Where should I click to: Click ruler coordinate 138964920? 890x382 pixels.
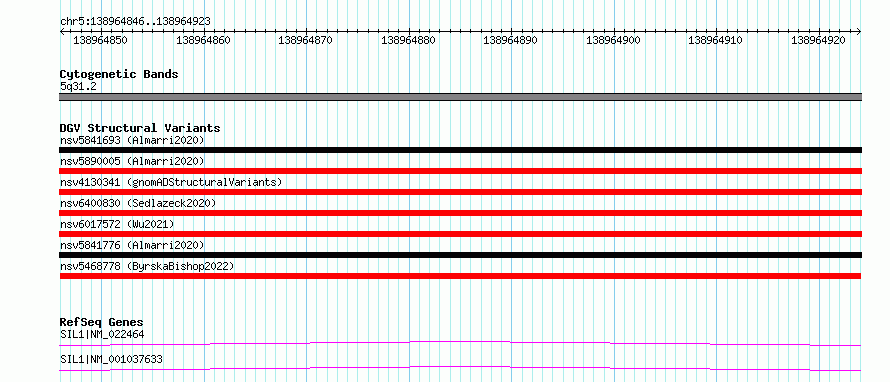(818, 40)
